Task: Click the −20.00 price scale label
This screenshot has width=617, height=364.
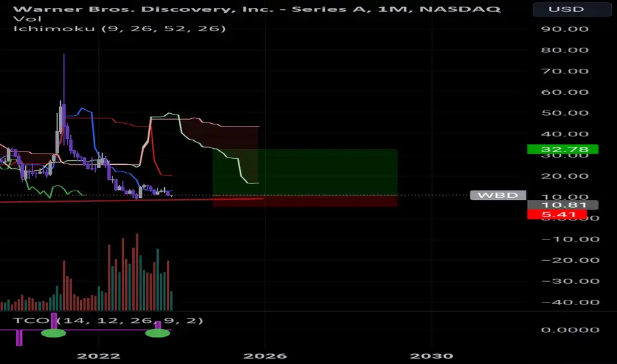Action: point(571,260)
